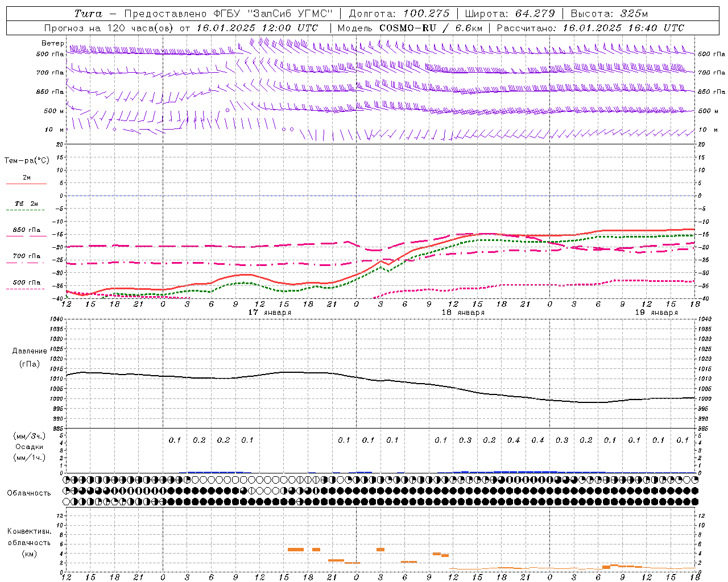The height and width of the screenshot is (582, 728).
Task: Click the "(мм/1ч.)" precipitation unit label
Action: click(30, 458)
